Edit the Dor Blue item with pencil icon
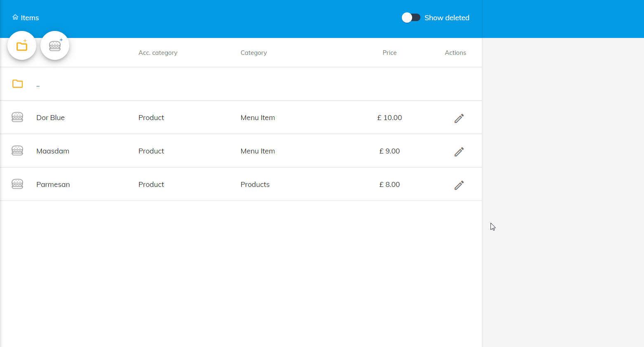 [x=459, y=118]
